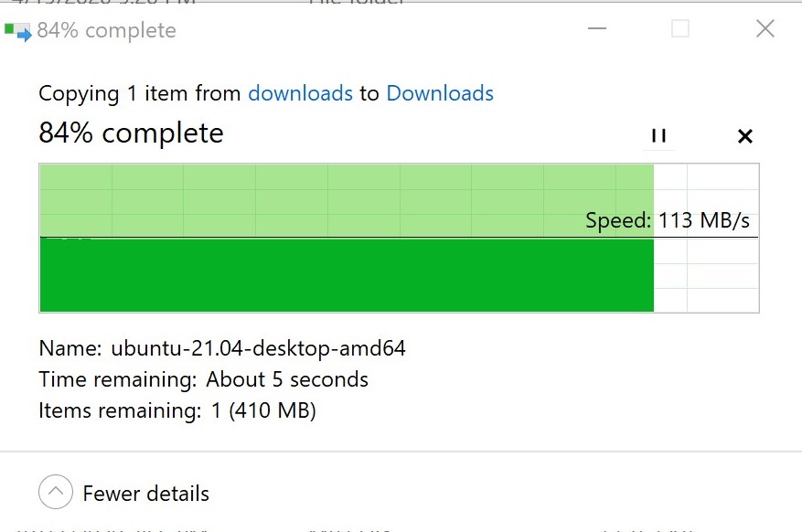The width and height of the screenshot is (802, 532).
Task: Click the disabled maximize button
Action: [679, 28]
